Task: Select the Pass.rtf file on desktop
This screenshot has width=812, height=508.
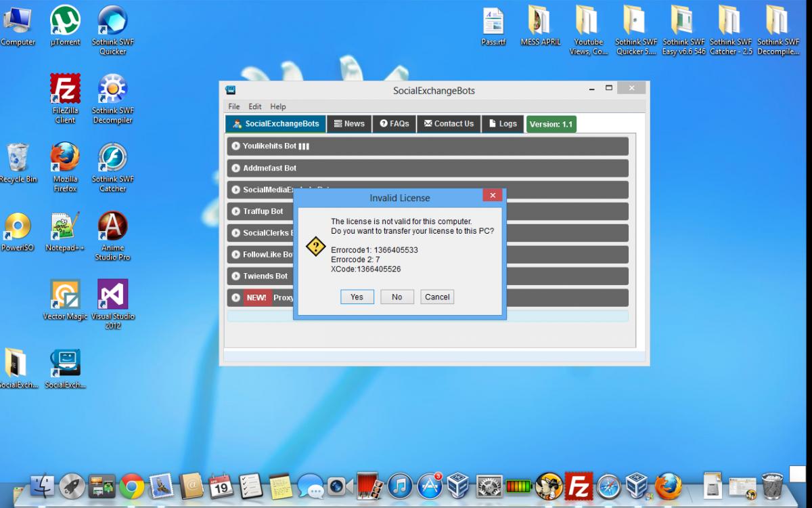Action: click(494, 27)
